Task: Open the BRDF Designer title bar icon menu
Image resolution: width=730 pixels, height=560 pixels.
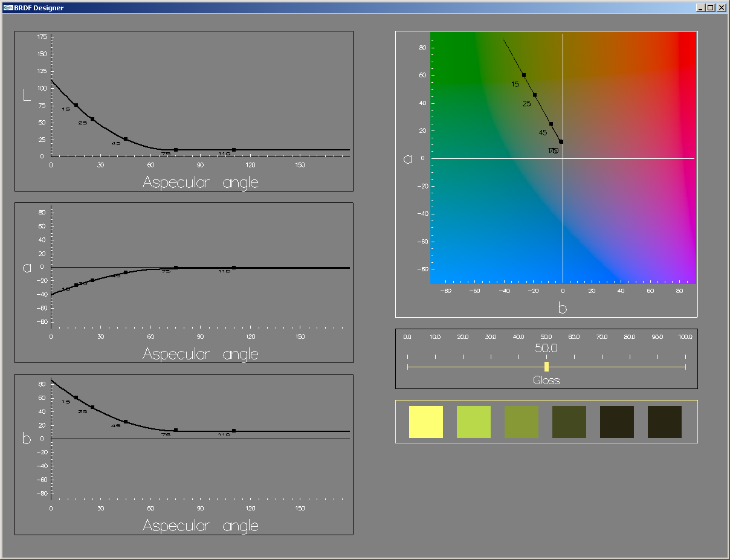Action: coord(8,8)
